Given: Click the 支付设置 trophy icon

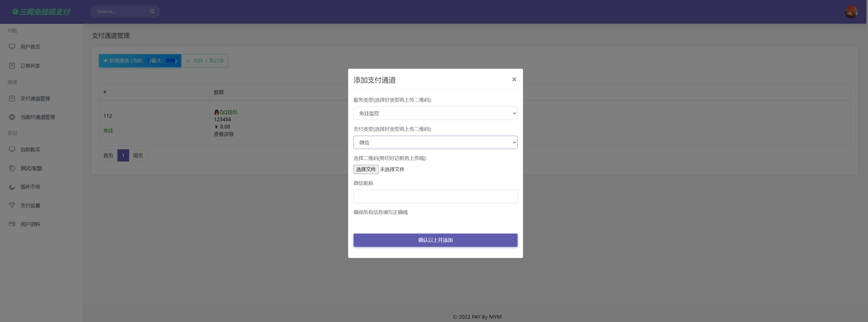Looking at the screenshot, I should [x=12, y=205].
